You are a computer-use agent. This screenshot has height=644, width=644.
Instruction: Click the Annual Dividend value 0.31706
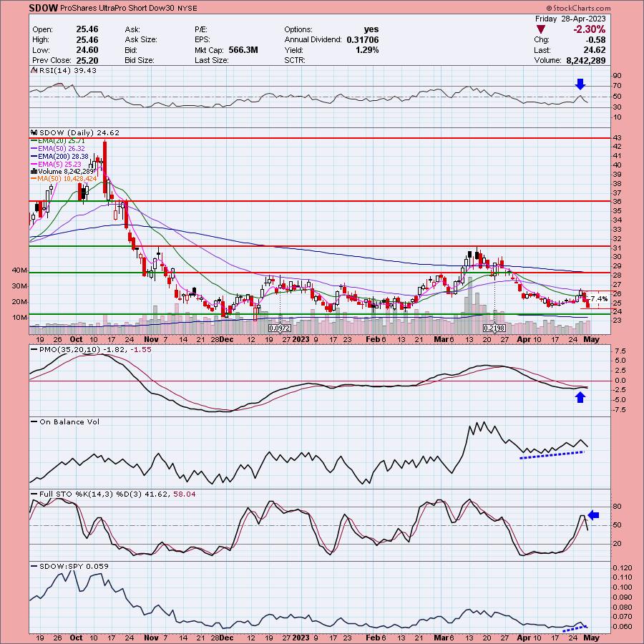363,40
